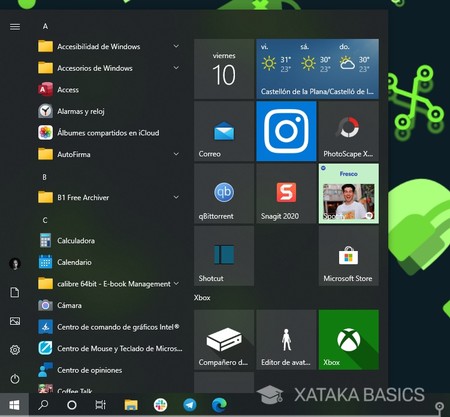450x417 pixels.
Task: Open the Snagit 2020 tile
Action: [x=286, y=194]
